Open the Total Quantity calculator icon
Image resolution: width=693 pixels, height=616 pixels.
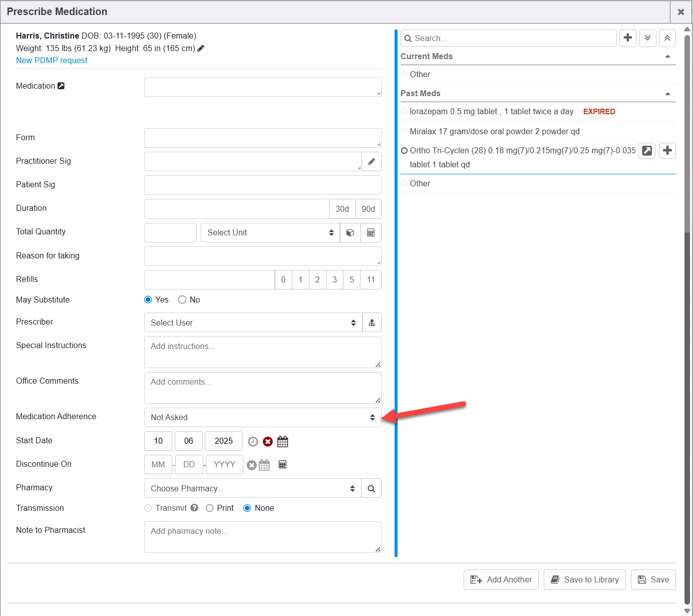371,233
